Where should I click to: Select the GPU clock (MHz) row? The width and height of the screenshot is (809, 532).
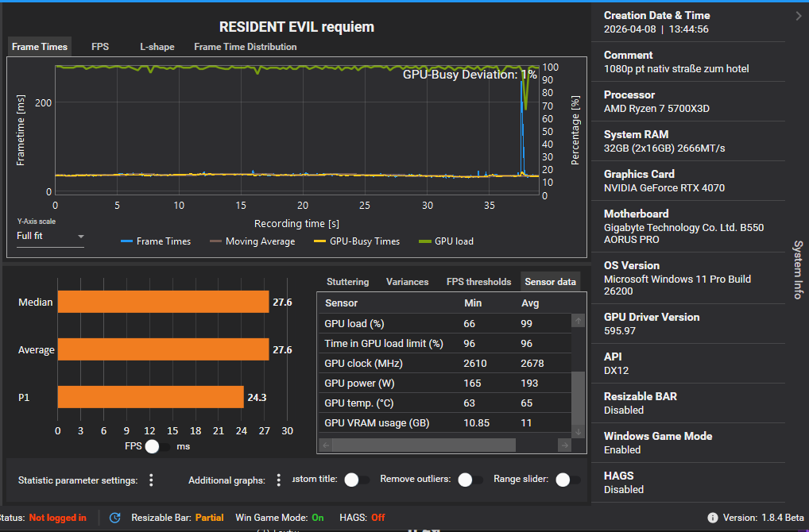click(x=445, y=364)
